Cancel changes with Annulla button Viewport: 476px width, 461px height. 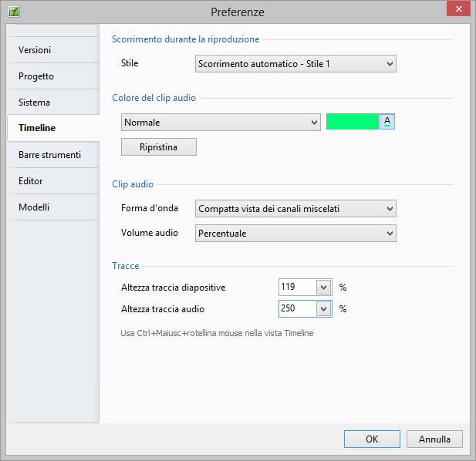pyautogui.click(x=434, y=439)
